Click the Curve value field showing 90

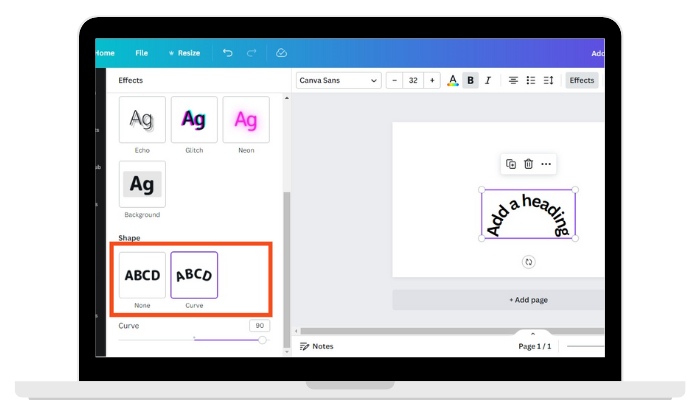tap(259, 325)
